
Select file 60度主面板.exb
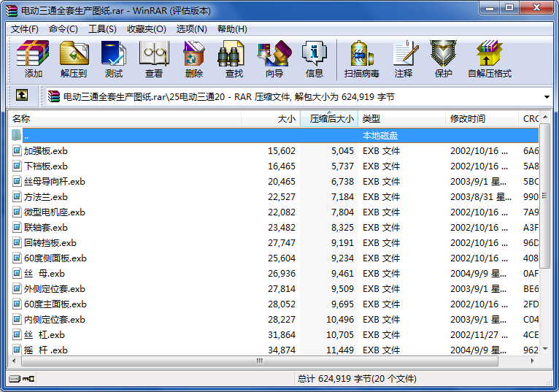click(55, 304)
